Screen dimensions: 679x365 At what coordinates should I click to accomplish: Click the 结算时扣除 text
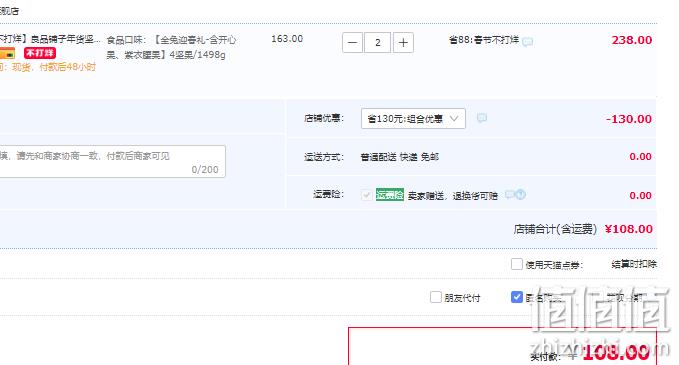coord(634,264)
